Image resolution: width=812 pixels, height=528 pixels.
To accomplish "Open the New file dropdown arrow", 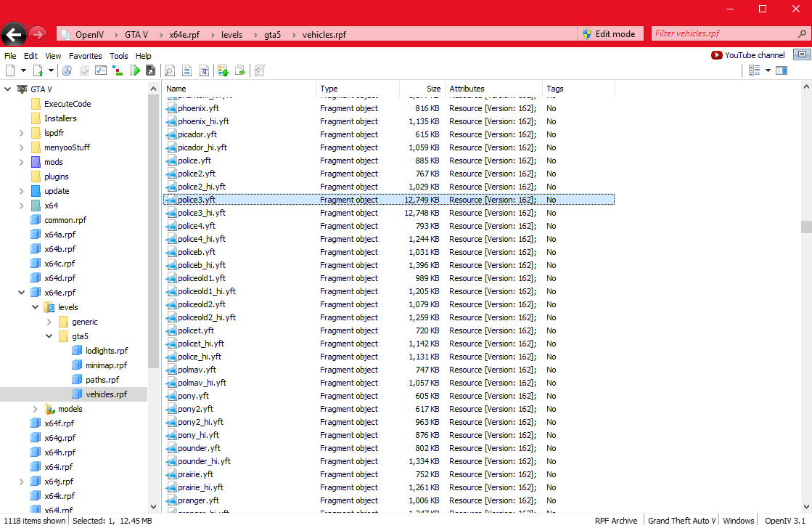I will click(x=23, y=70).
